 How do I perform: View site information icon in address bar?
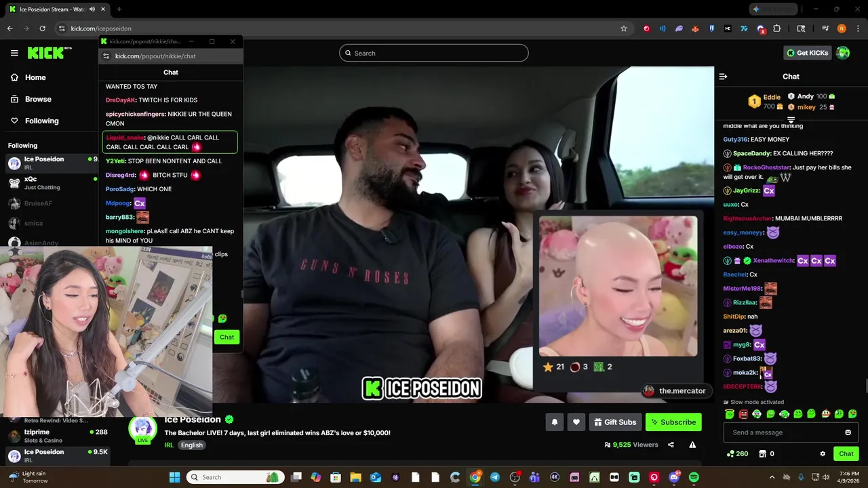point(62,28)
